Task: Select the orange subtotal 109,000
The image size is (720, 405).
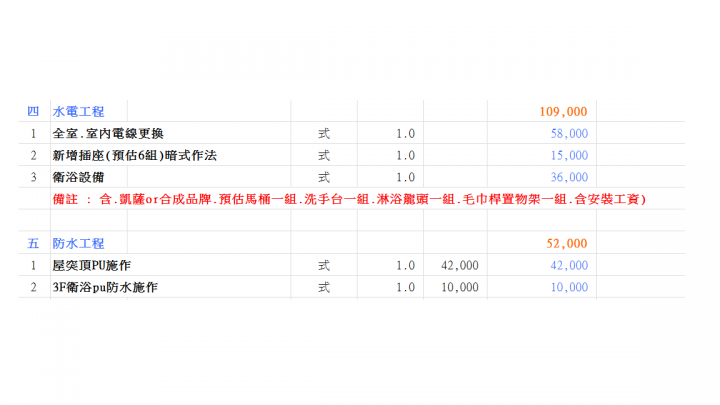Action: pyautogui.click(x=563, y=112)
